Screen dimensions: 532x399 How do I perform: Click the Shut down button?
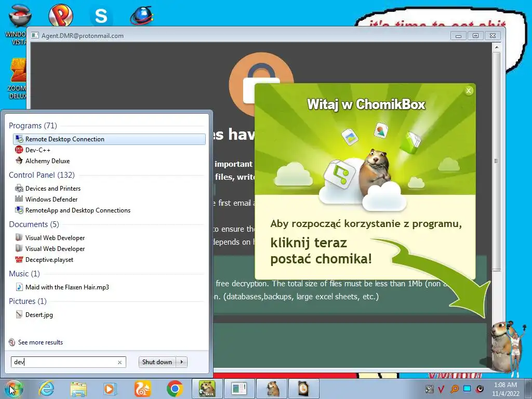pos(157,362)
